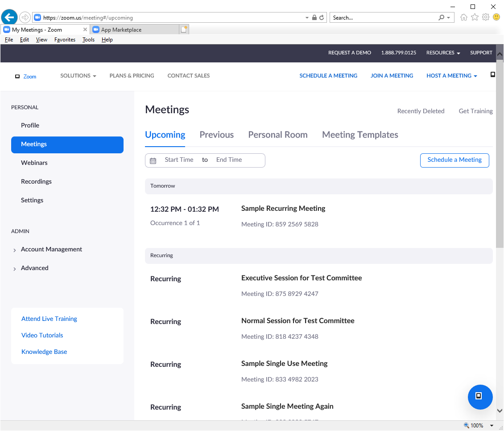Click the profile avatar icon near Host a Meeting

(492, 74)
